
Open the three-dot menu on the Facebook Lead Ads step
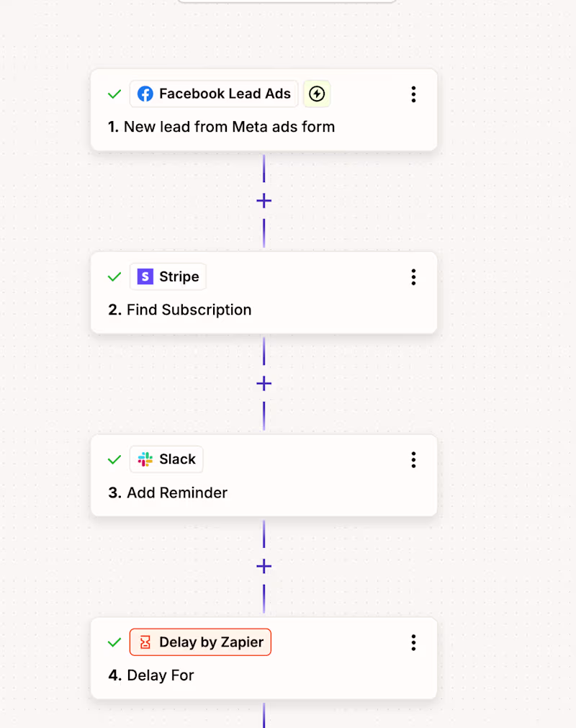tap(414, 94)
